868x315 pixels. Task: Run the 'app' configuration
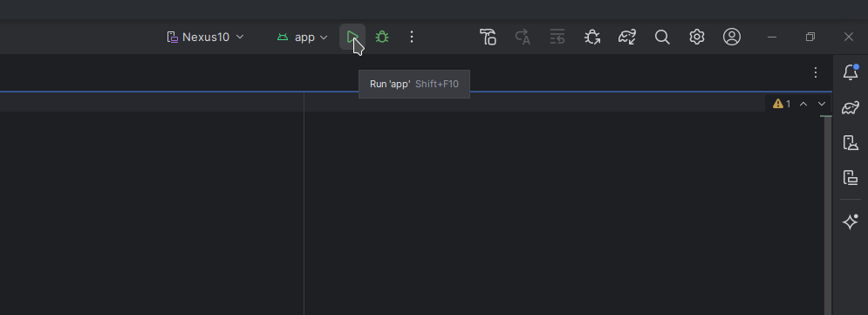[x=352, y=38]
